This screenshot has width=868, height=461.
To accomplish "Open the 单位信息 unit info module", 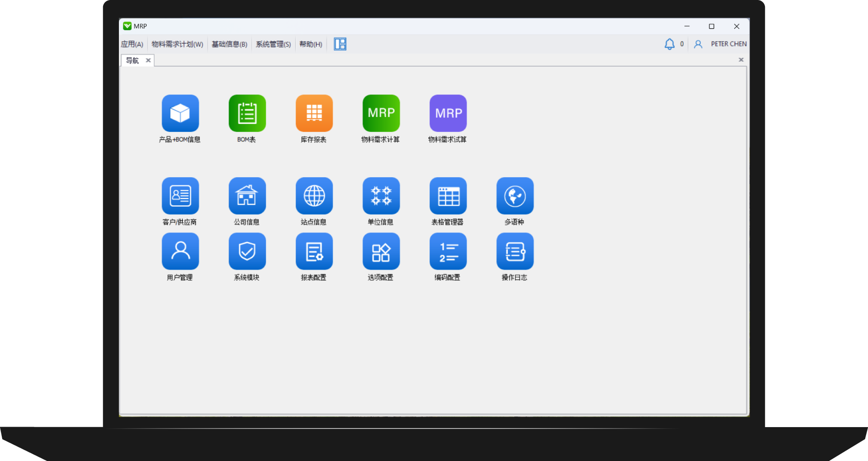I will [x=381, y=196].
